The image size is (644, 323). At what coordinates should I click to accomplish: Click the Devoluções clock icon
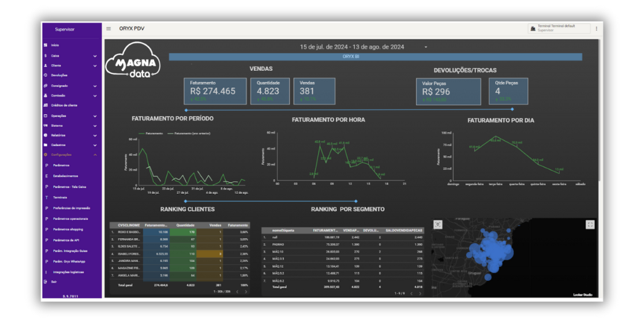point(46,76)
